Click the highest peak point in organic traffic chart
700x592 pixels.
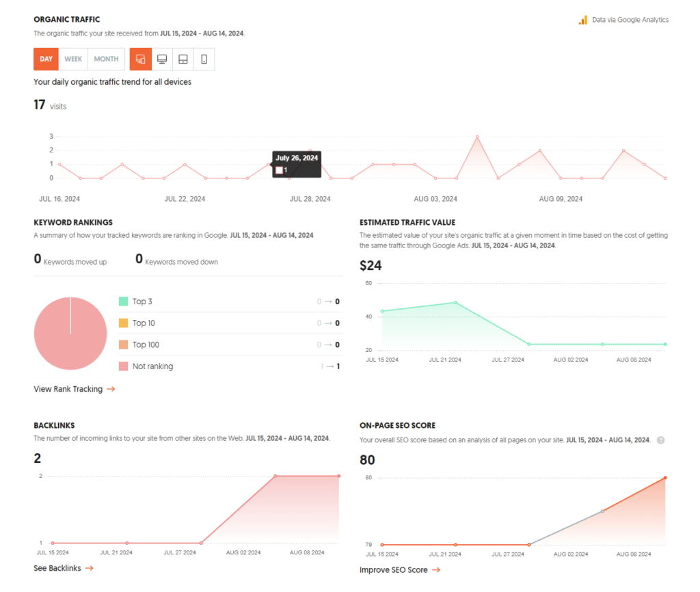tap(477, 137)
